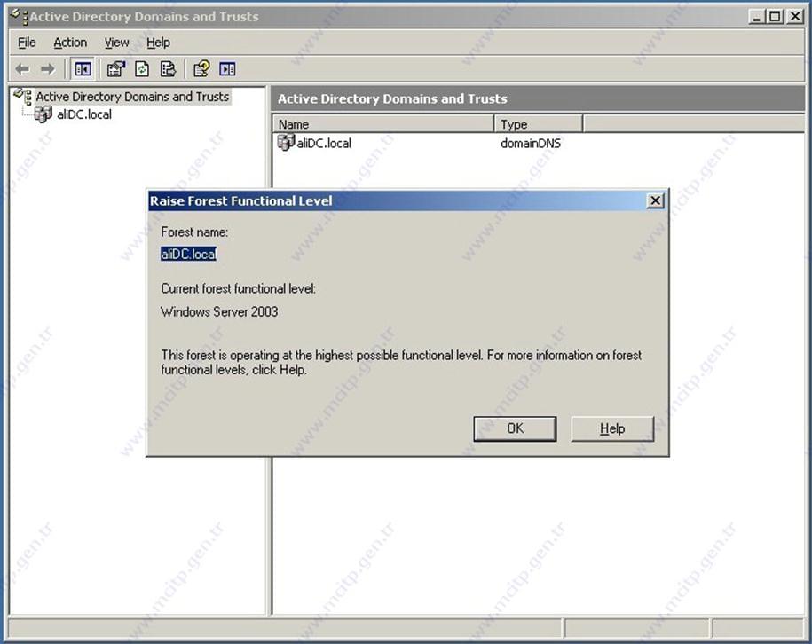Click the Forward arrow in the toolbar
Image resolution: width=812 pixels, height=644 pixels.
48,69
